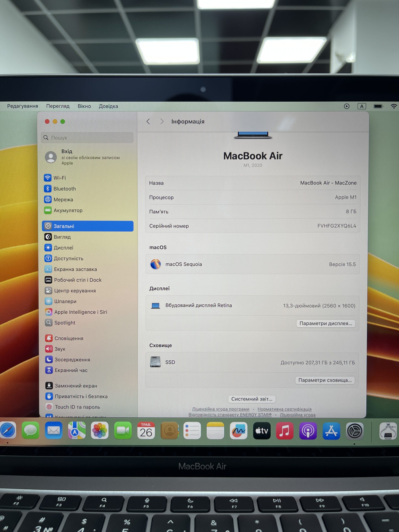Select Загальні general settings
Image resolution: width=399 pixels, height=532 pixels.
[x=87, y=226]
